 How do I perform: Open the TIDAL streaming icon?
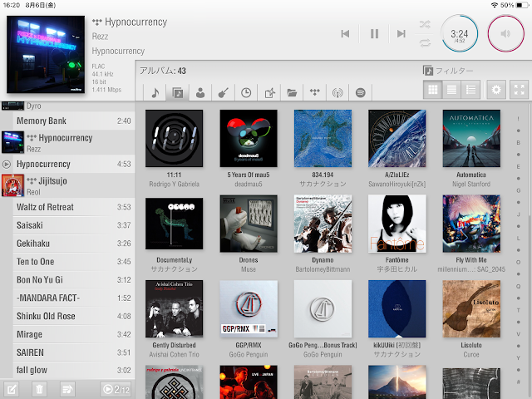315,92
